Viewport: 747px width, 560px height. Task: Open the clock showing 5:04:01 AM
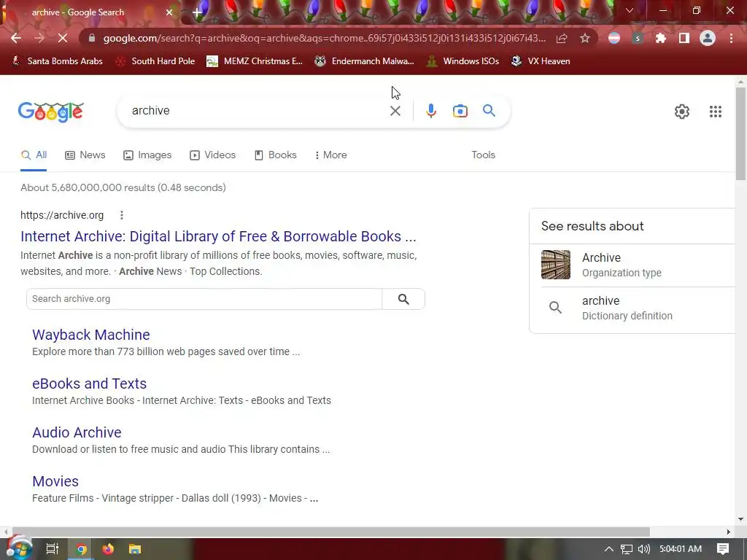click(x=681, y=549)
